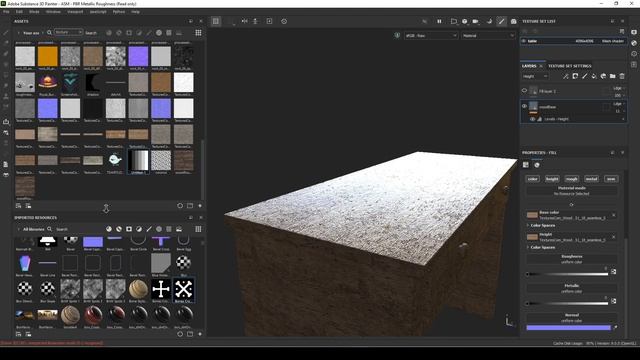Open the Assets filter type dropdown
The image size is (640, 360).
coord(68,32)
